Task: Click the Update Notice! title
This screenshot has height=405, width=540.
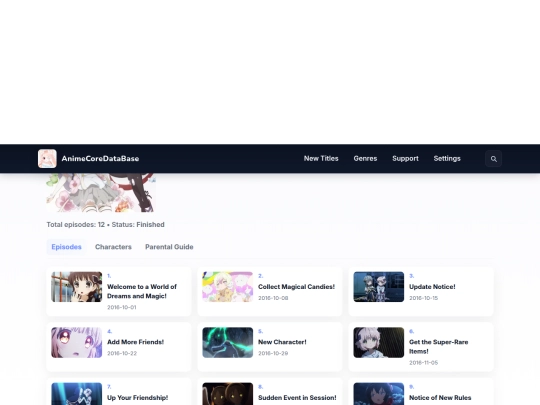Action: 432,287
